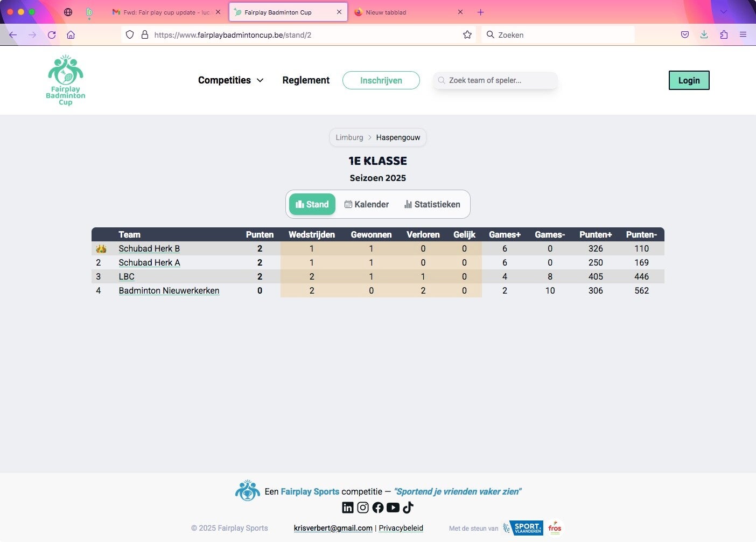This screenshot has width=756, height=542.
Task: Open the list-all-tabs chevron
Action: (724, 12)
